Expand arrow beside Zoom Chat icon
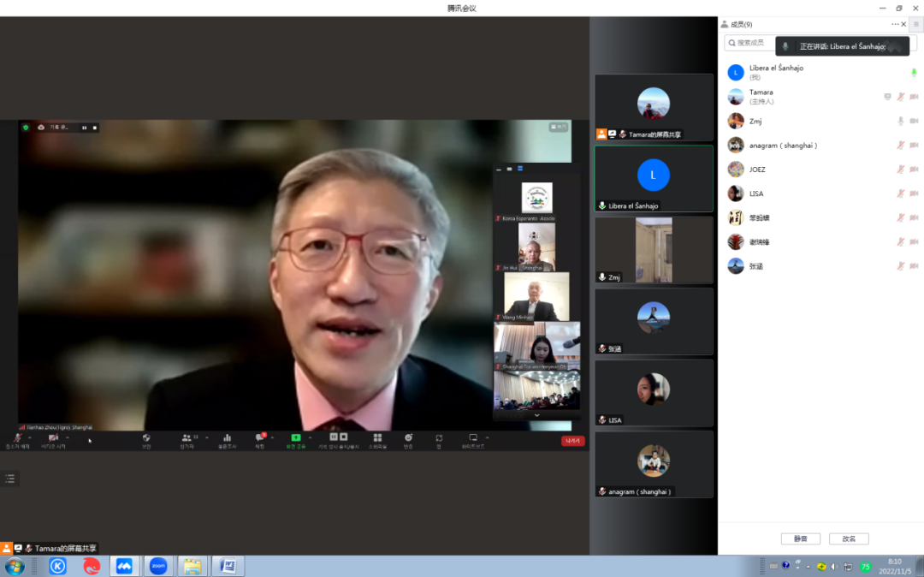This screenshot has width=924, height=577. 272,437
